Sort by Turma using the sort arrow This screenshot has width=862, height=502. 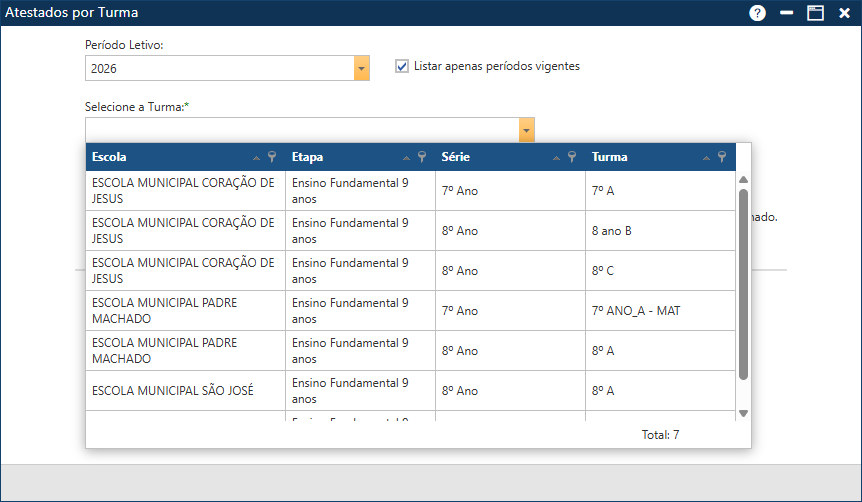pos(706,158)
